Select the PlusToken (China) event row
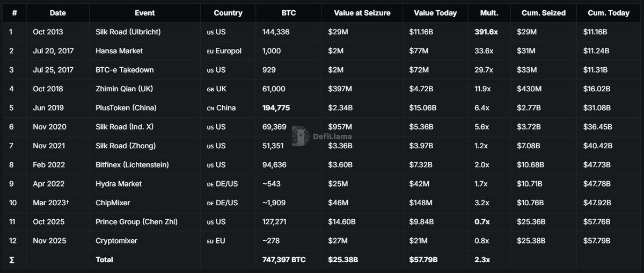The height and width of the screenshot is (273, 644). click(x=322, y=108)
